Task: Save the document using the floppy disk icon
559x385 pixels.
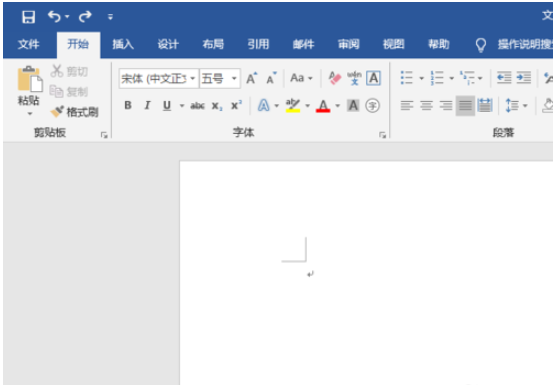Action: [29, 16]
